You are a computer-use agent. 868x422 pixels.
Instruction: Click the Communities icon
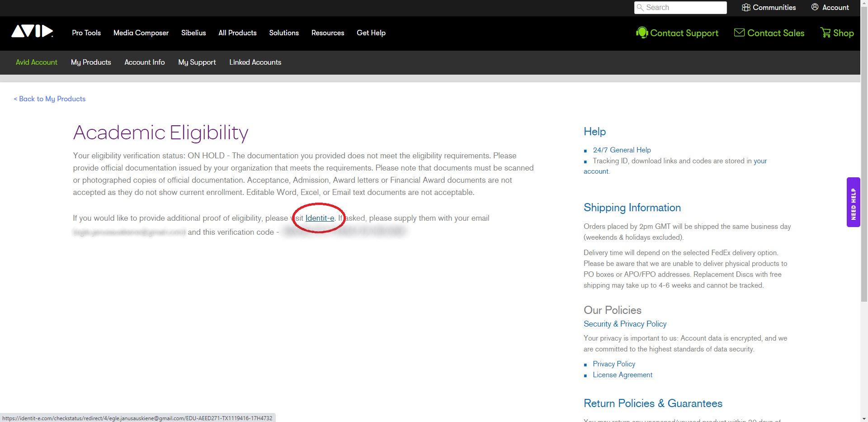746,7
